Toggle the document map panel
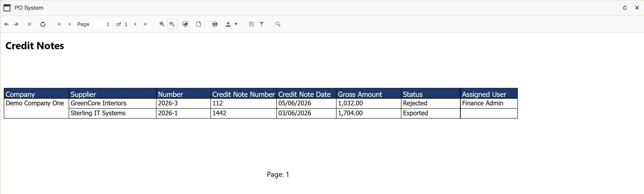This screenshot has width=644, height=194. coord(252,24)
